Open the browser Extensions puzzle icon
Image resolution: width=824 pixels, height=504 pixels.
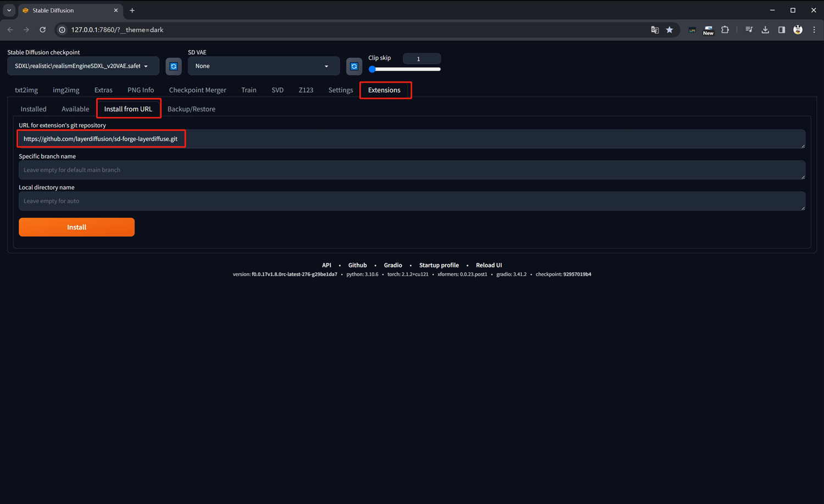(725, 30)
